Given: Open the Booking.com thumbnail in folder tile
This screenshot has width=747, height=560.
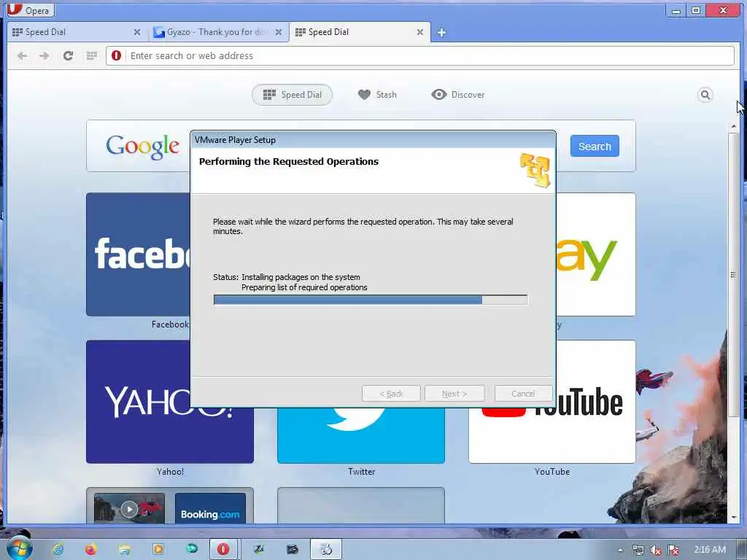Looking at the screenshot, I should pos(210,508).
